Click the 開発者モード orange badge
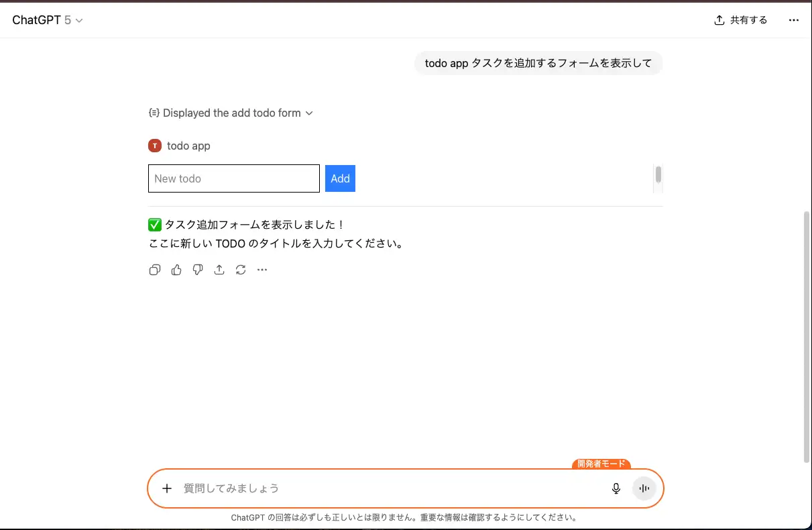 click(601, 464)
